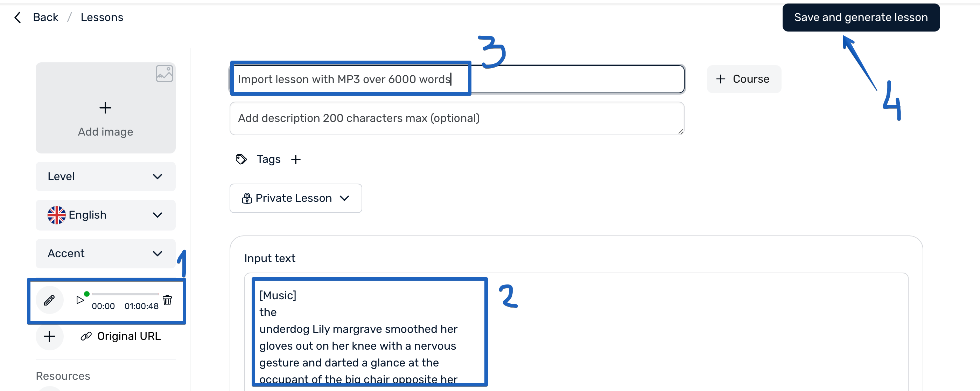
Task: Click the plus button left of Original URL
Action: tap(49, 336)
